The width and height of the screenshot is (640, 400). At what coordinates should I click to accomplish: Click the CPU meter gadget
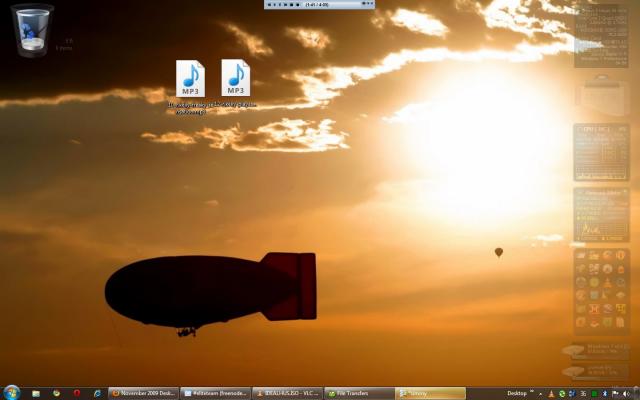click(602, 152)
